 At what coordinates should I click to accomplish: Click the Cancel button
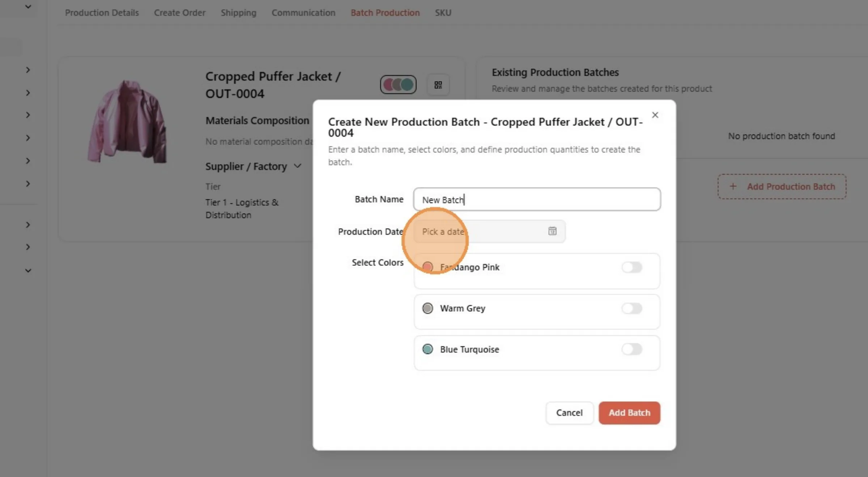[569, 413]
